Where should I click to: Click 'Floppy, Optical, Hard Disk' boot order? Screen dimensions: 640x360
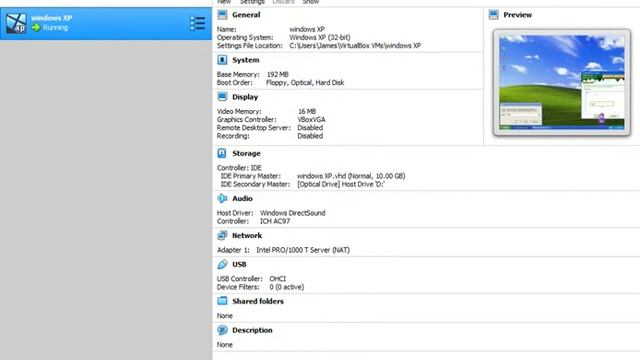[x=305, y=82]
